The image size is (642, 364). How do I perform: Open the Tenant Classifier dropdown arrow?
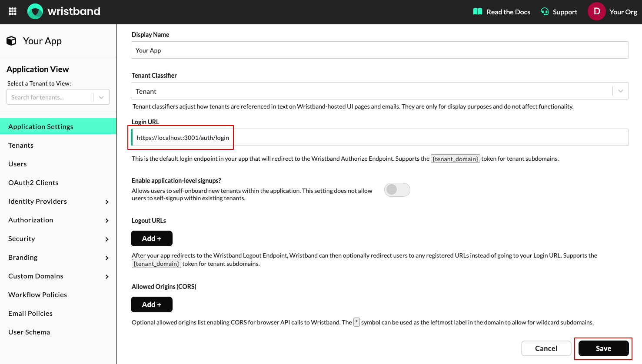[621, 91]
